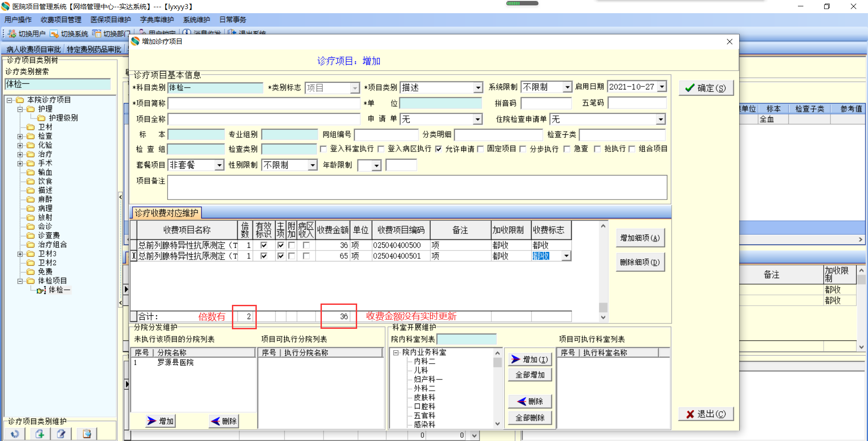868x441 pixels.
Task: Open the 系统维护 menu
Action: 197,20
